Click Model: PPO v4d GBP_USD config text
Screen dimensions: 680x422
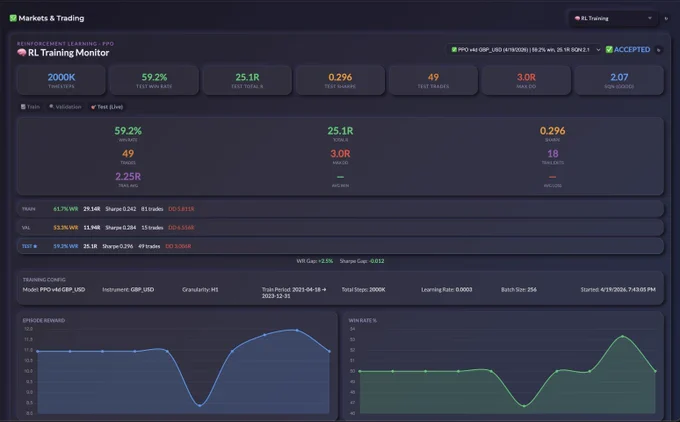pyautogui.click(x=54, y=289)
